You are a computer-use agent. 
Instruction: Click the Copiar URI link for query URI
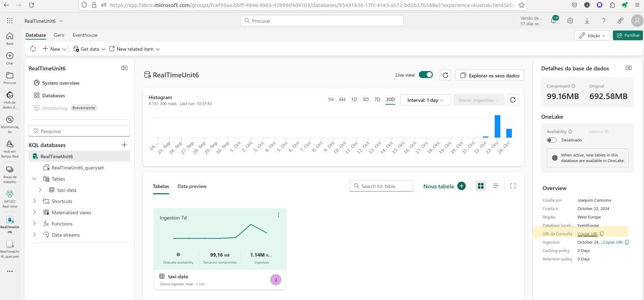(x=587, y=234)
